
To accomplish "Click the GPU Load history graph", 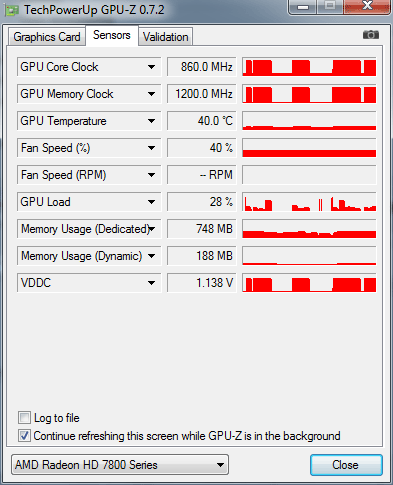I will point(309,202).
